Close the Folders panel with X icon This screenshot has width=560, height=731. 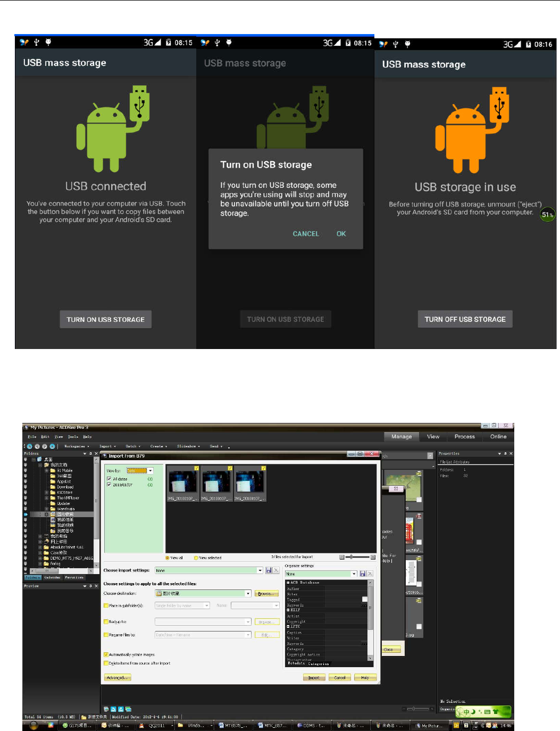96,453
